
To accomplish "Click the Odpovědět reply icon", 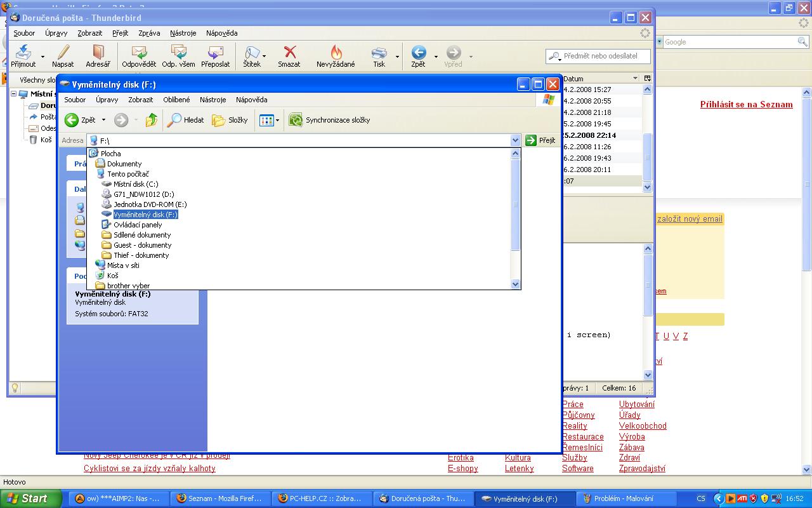I will coord(139,53).
